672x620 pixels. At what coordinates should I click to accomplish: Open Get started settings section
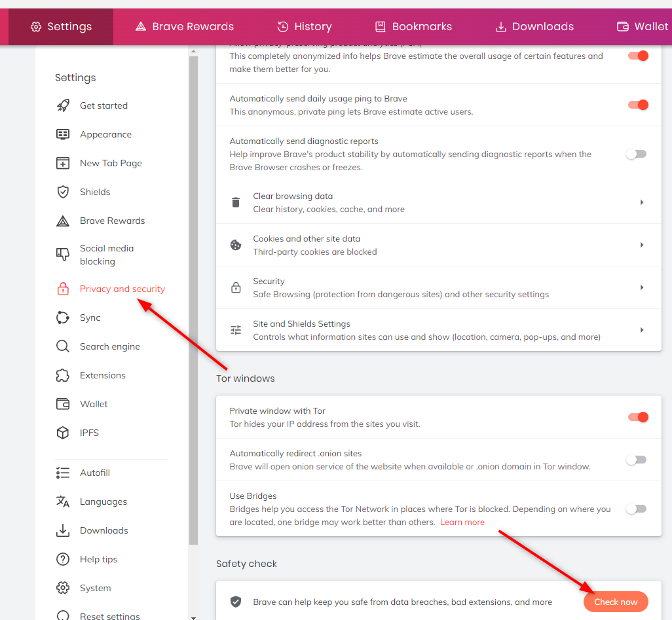click(x=103, y=105)
